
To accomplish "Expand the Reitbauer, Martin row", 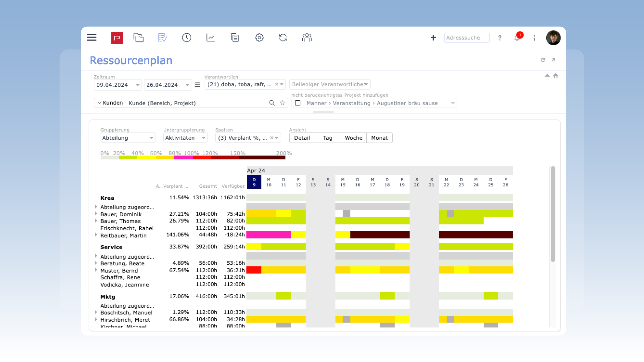I will click(x=96, y=235).
